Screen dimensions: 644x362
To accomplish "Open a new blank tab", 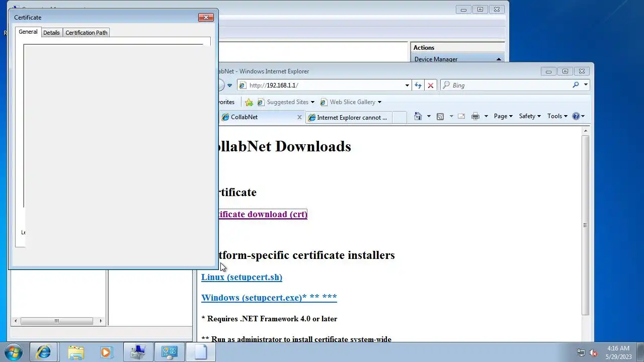I will pos(399,117).
